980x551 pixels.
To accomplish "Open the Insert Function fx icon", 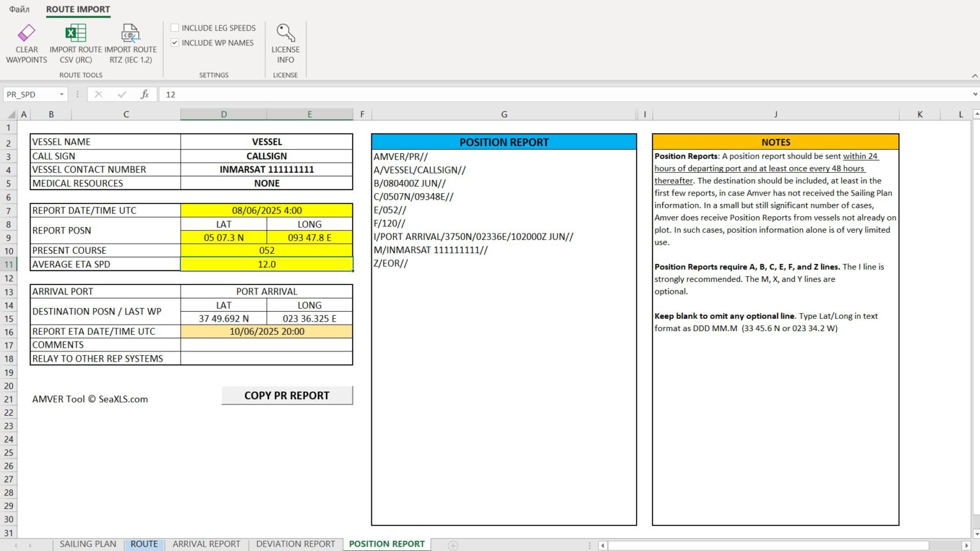I will (x=145, y=94).
